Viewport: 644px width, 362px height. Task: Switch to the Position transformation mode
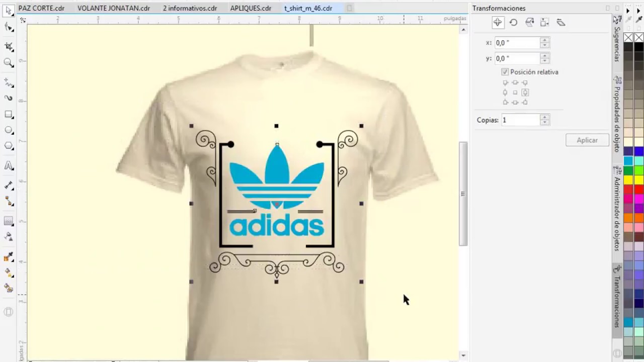click(x=498, y=22)
